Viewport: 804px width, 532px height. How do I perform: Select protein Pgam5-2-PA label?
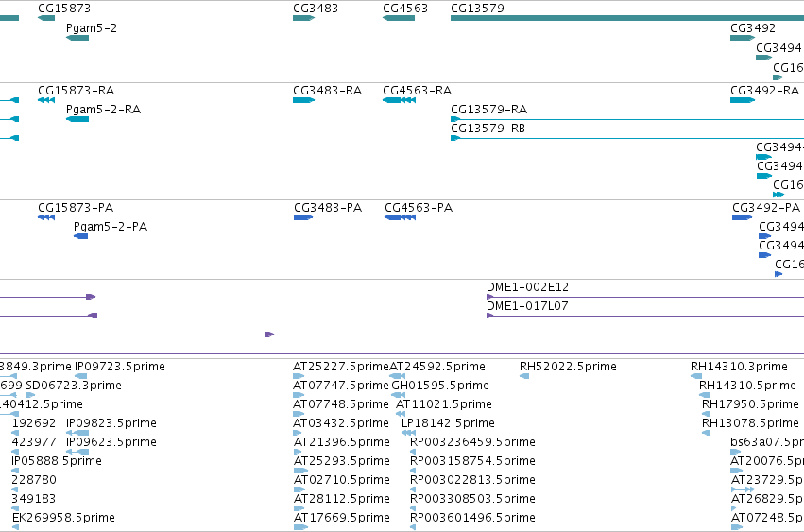[111, 227]
